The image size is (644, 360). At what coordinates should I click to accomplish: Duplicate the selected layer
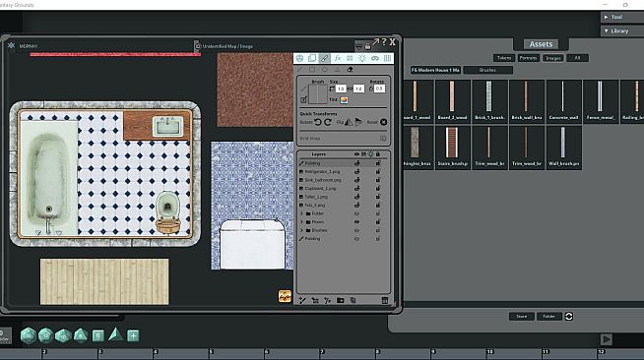coord(353,301)
